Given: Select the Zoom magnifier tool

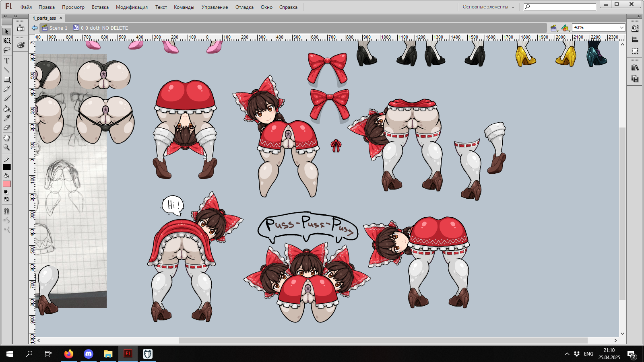Looking at the screenshot, I should pos(7,148).
